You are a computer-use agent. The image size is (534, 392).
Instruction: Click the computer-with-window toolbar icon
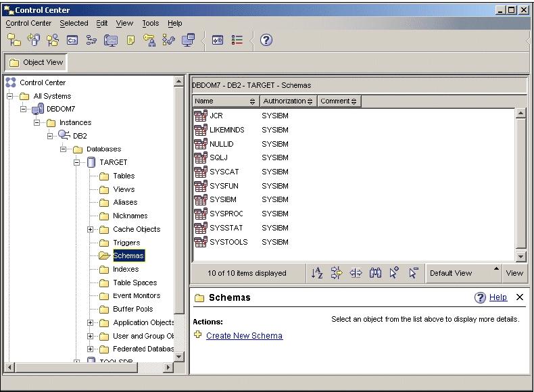(188, 40)
